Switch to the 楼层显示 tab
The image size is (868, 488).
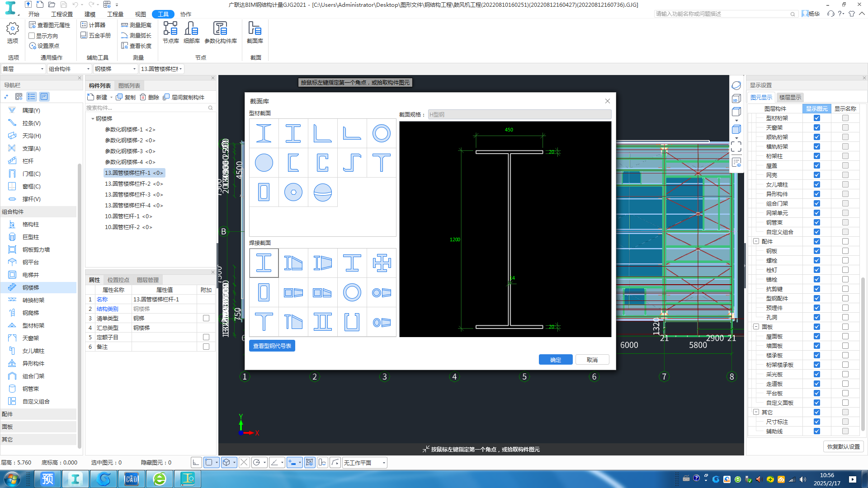(790, 97)
